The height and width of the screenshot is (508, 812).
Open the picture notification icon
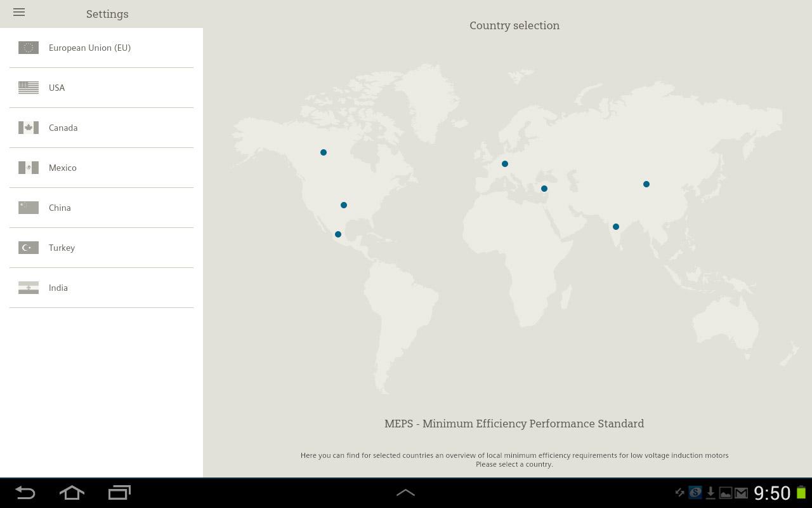pos(726,493)
